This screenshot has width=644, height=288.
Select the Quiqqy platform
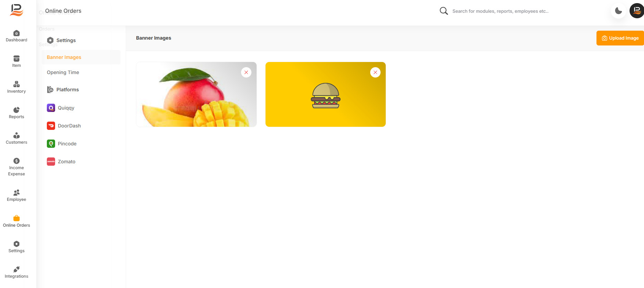[x=61, y=108]
